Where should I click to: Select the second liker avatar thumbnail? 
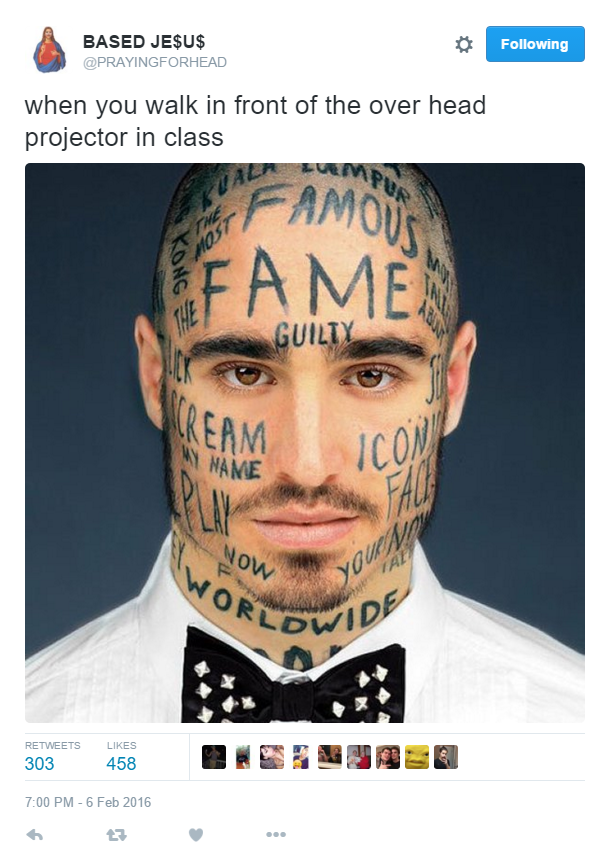pos(243,757)
